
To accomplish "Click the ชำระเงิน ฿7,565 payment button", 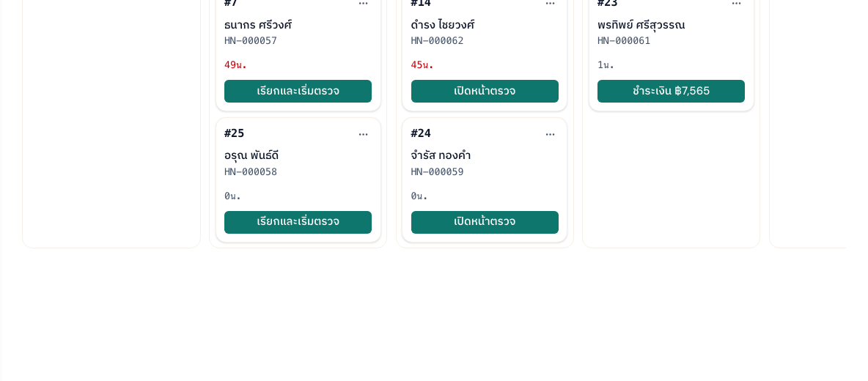I will pos(671,92).
